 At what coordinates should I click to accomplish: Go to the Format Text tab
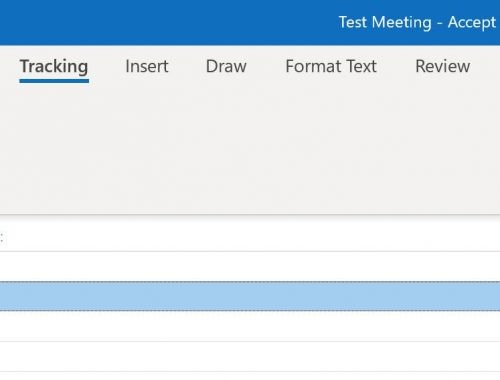tap(331, 66)
